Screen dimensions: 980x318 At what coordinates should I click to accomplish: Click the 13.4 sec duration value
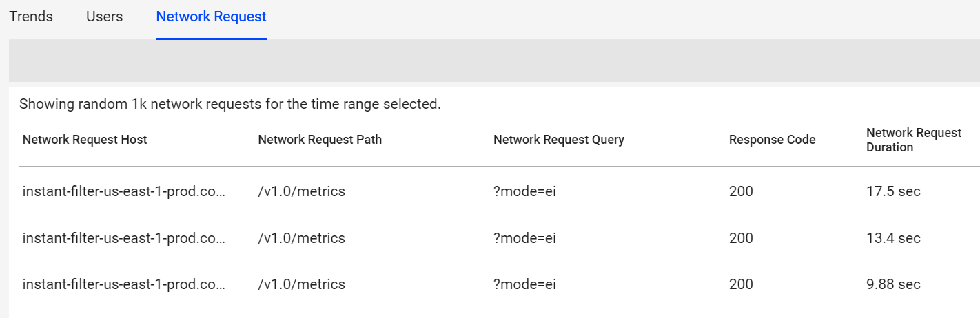pyautogui.click(x=893, y=238)
